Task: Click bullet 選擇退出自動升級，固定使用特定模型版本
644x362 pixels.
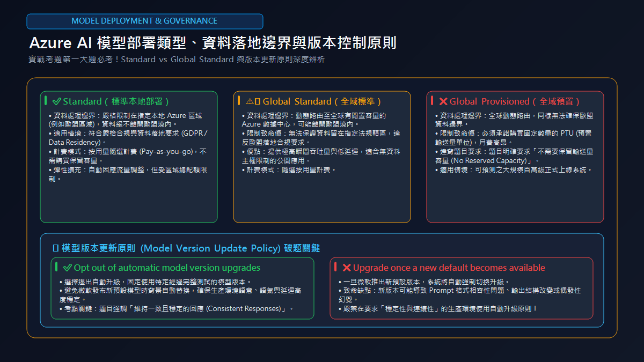Action: [x=156, y=282]
